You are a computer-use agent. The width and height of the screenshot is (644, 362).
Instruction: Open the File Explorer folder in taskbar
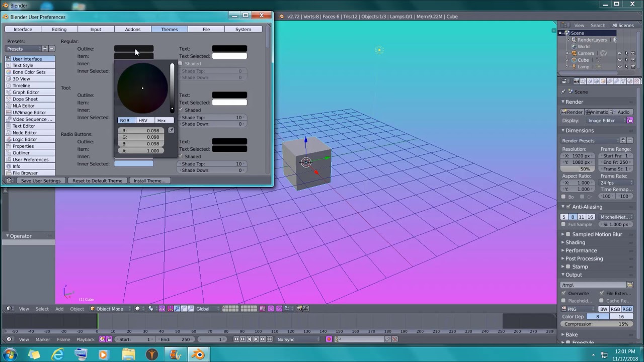[128, 354]
